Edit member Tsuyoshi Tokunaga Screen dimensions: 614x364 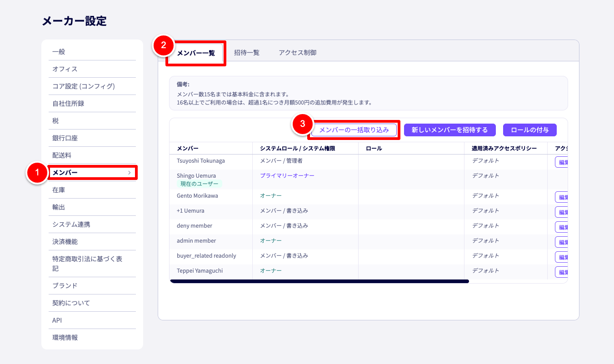point(562,162)
